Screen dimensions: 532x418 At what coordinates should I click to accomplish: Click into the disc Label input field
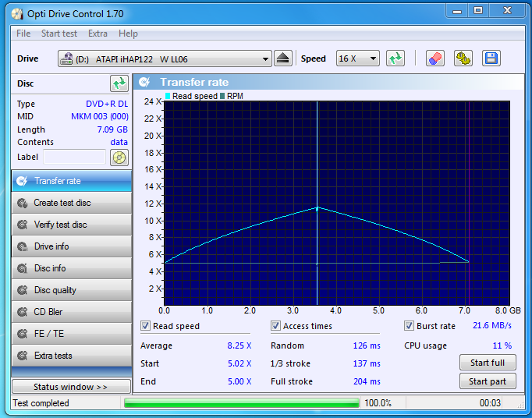[x=75, y=157]
